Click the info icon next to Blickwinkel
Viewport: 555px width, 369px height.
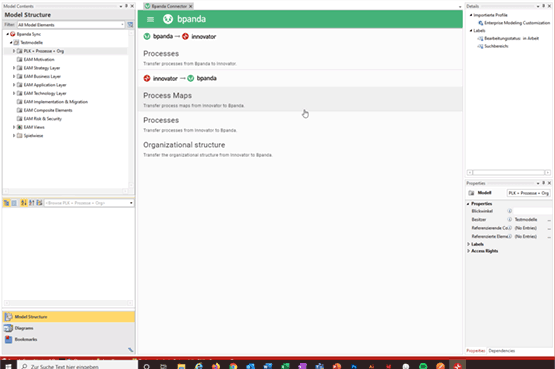pyautogui.click(x=510, y=211)
